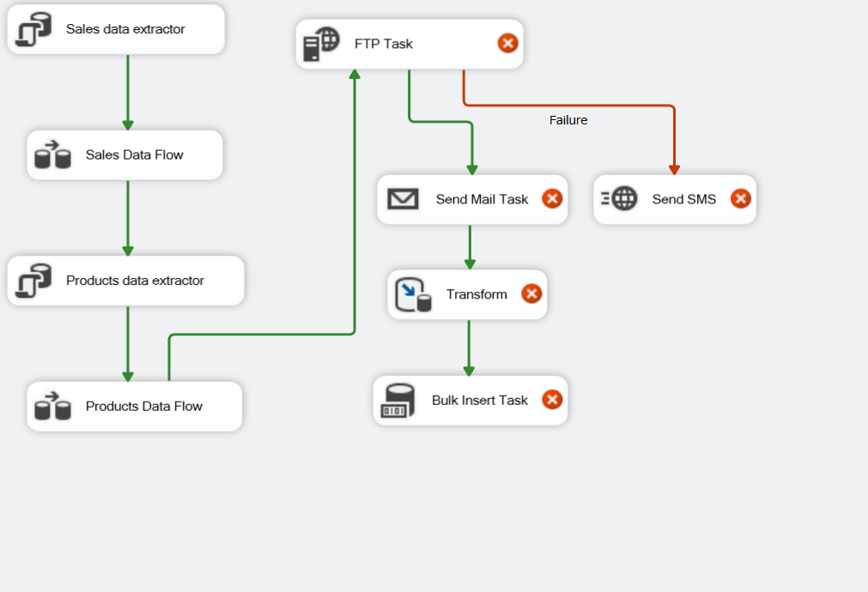Select the Failure precedence constraint label
Image resolution: width=868 pixels, height=592 pixels.
tap(568, 120)
